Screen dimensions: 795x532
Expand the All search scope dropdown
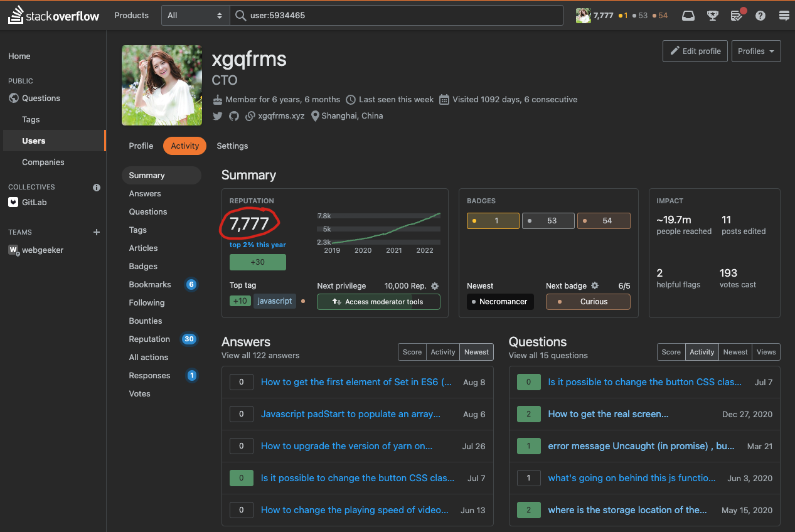pos(195,16)
